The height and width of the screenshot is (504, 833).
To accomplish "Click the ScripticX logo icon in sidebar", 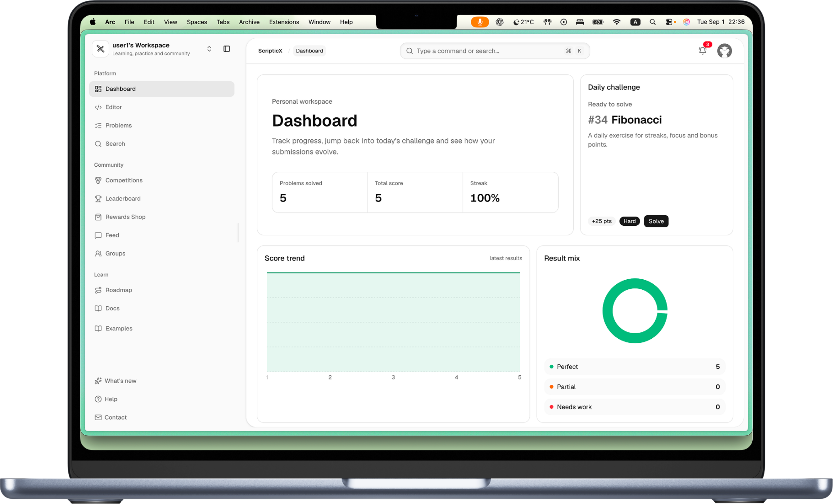I will tap(100, 49).
